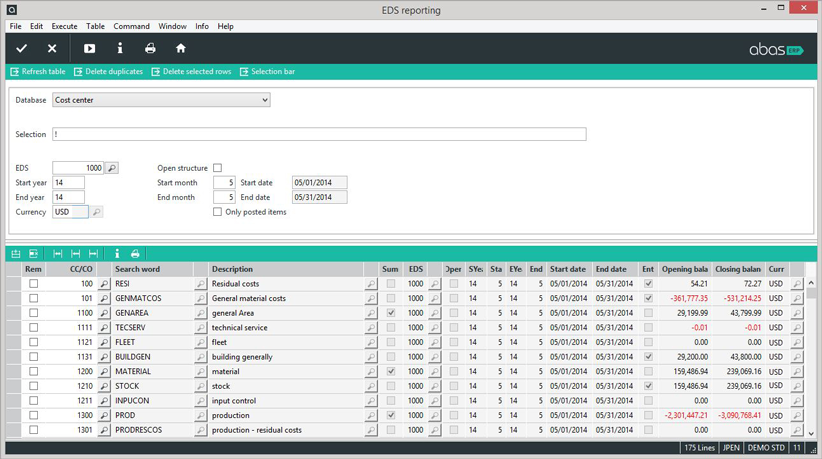This screenshot has width=822, height=459.
Task: Click Delete selected rows button
Action: pyautogui.click(x=191, y=72)
